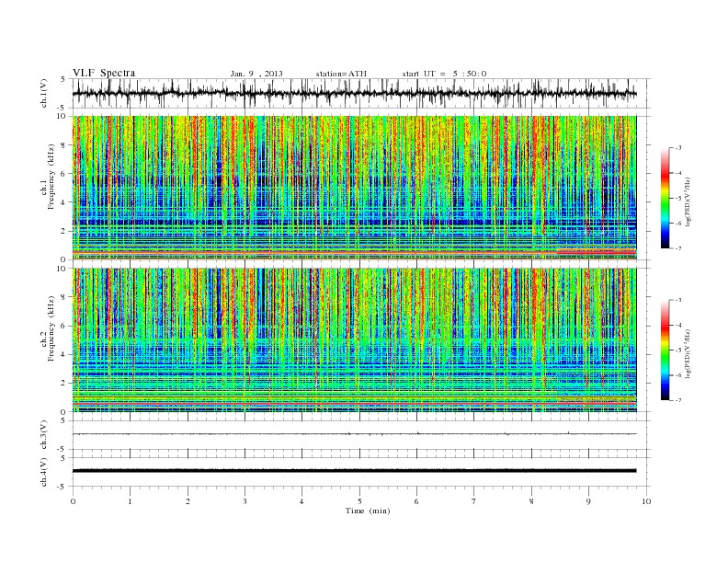
Task: Click the "2" tick label on the time axis
Action: click(x=188, y=501)
